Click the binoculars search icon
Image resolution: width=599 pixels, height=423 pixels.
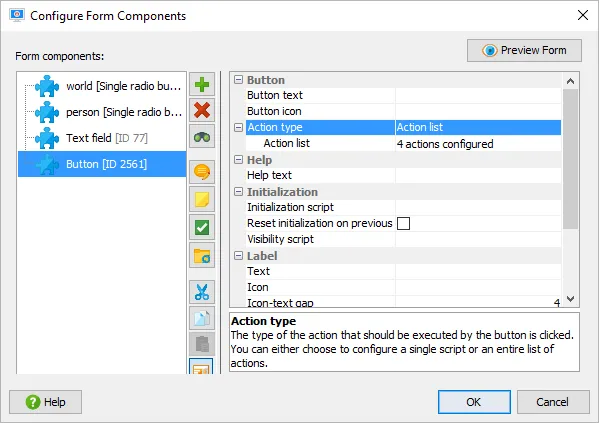tap(202, 136)
